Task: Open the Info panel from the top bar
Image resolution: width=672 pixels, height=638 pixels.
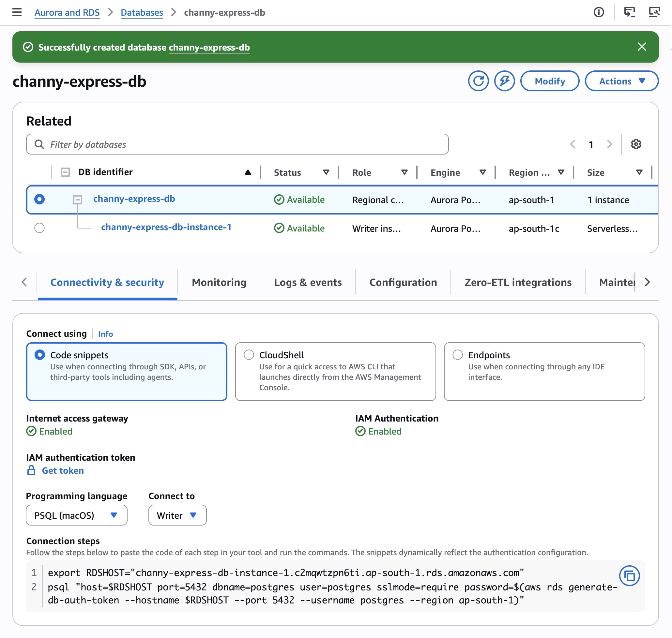Action: click(x=599, y=12)
